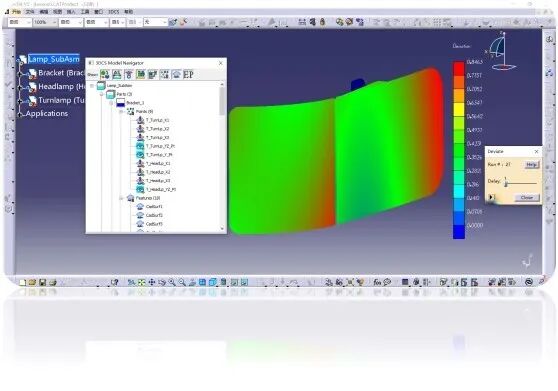Select the Pan four-arrow icon

(x=152, y=282)
